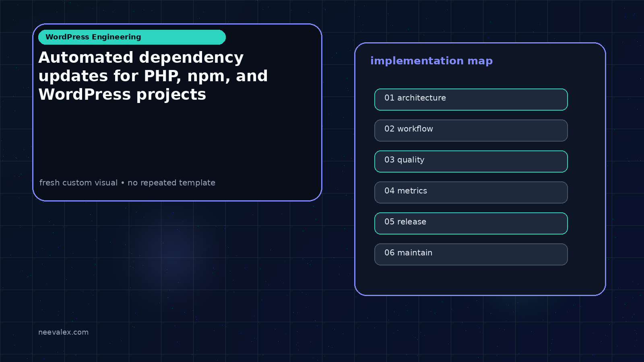Select the 01 architecture item
The image size is (644, 362).
point(471,99)
